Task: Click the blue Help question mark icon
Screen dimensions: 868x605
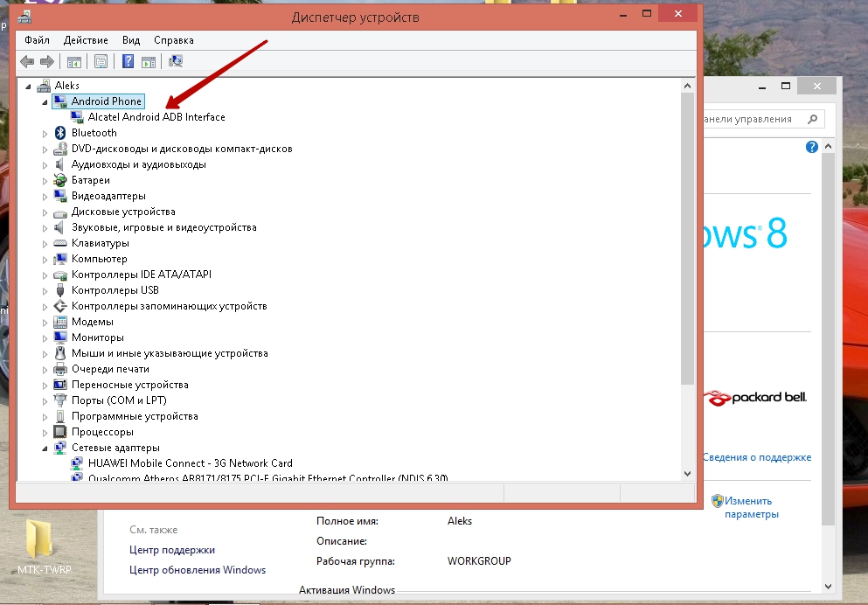Action: [128, 61]
